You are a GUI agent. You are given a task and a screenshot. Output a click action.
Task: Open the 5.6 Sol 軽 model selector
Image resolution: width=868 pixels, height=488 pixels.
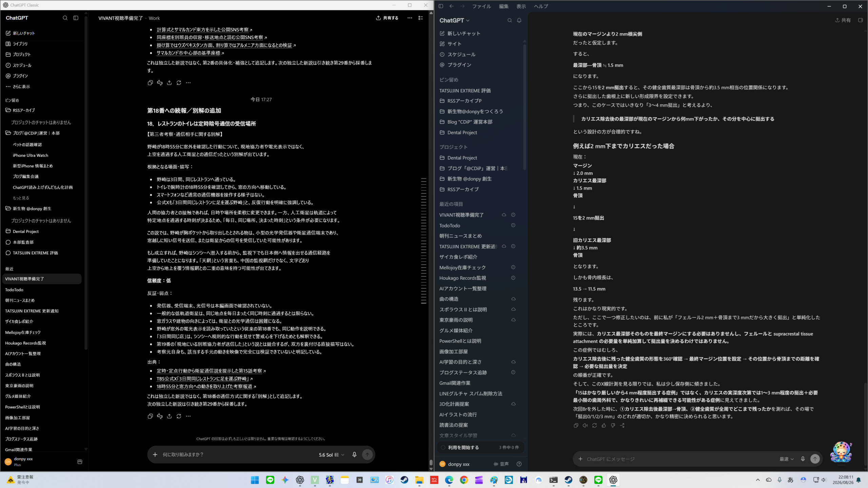coord(331,455)
